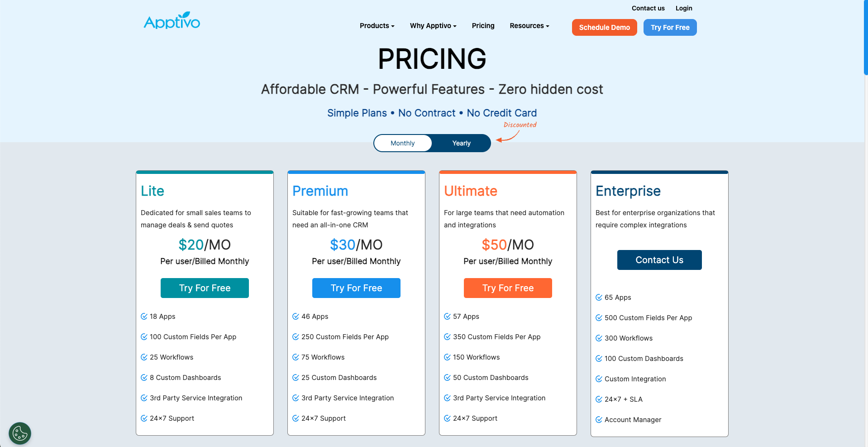This screenshot has height=447, width=868.
Task: Click the checkmark icon beside 57 Apps
Action: (x=447, y=317)
